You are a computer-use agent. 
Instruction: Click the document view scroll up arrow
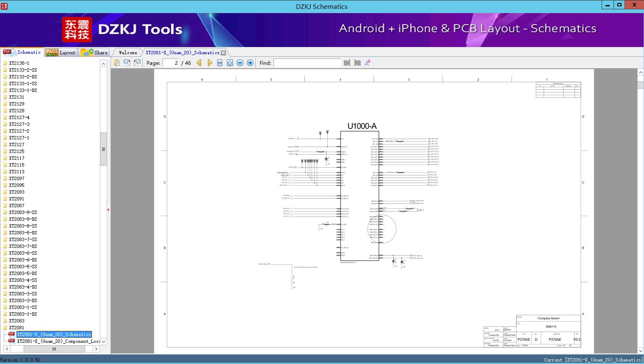[640, 72]
